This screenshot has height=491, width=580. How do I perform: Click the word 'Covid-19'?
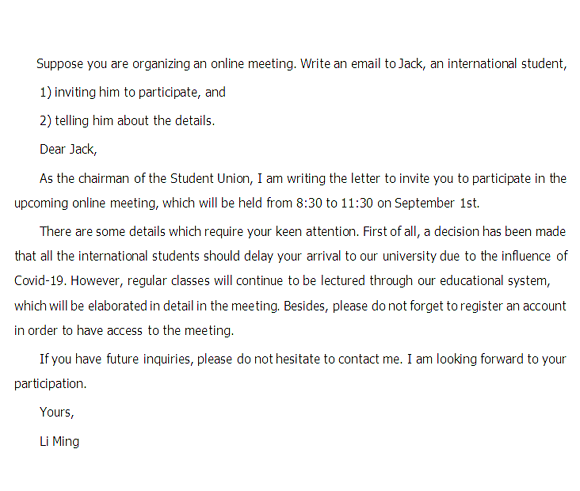(40, 280)
